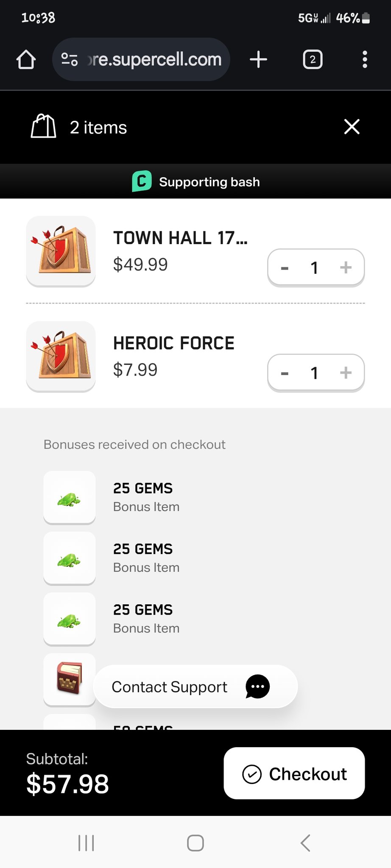391x868 pixels.
Task: Tap the address bar URL
Action: point(155,60)
